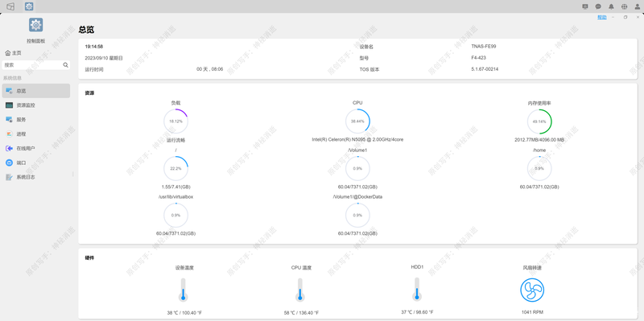644x321 pixels.
Task: Open the user profile icon
Action: 638,6
